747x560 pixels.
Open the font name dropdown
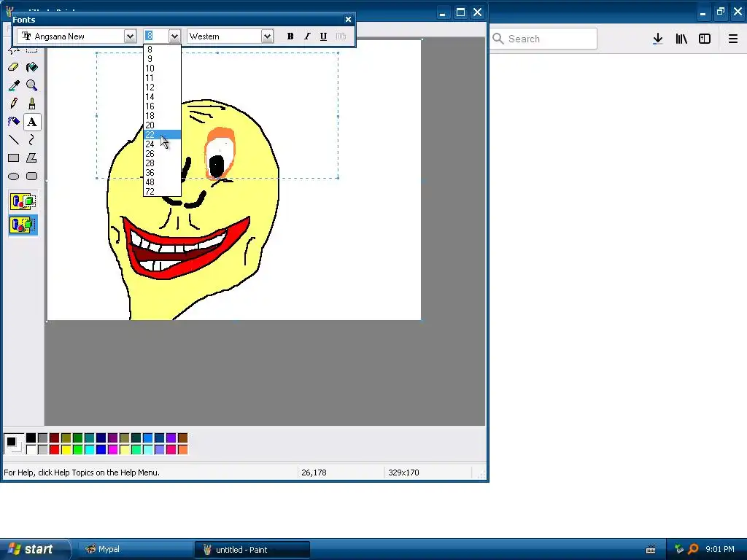click(130, 36)
